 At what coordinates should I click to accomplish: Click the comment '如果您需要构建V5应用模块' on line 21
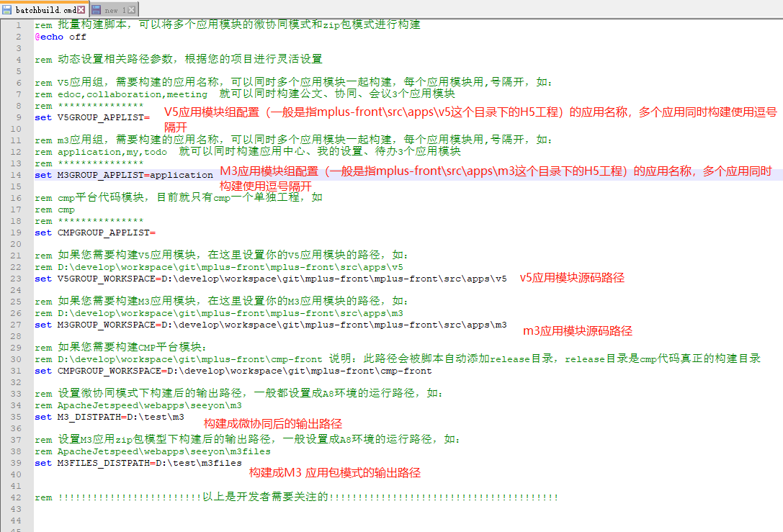pyautogui.click(x=222, y=256)
